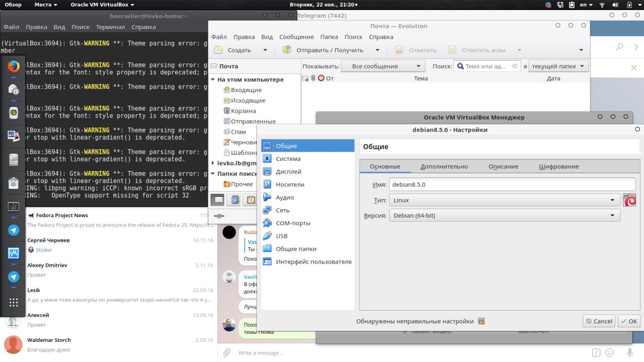Viewport: 644px width, 362px height.
Task: Open Аудио settings via its speaker icon
Action: 267,198
